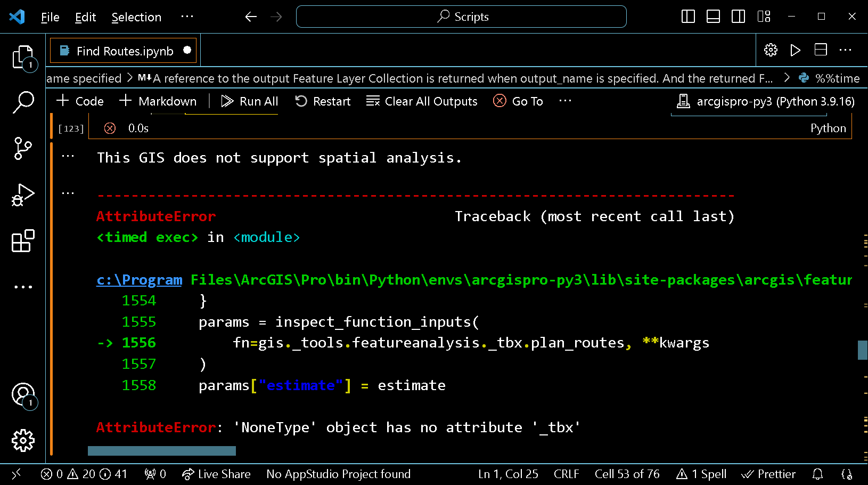Expand the cell output actions ellipsis
Image resolution: width=868 pixels, height=485 pixels.
68,156
